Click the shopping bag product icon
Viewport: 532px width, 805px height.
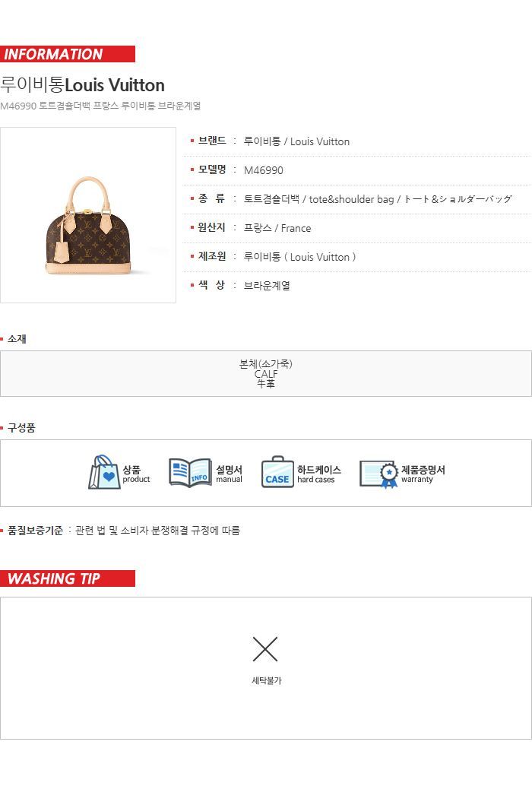[x=105, y=472]
